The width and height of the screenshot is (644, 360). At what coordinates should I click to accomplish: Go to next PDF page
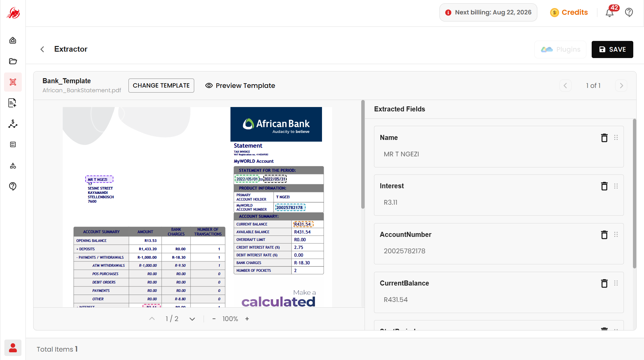click(192, 319)
